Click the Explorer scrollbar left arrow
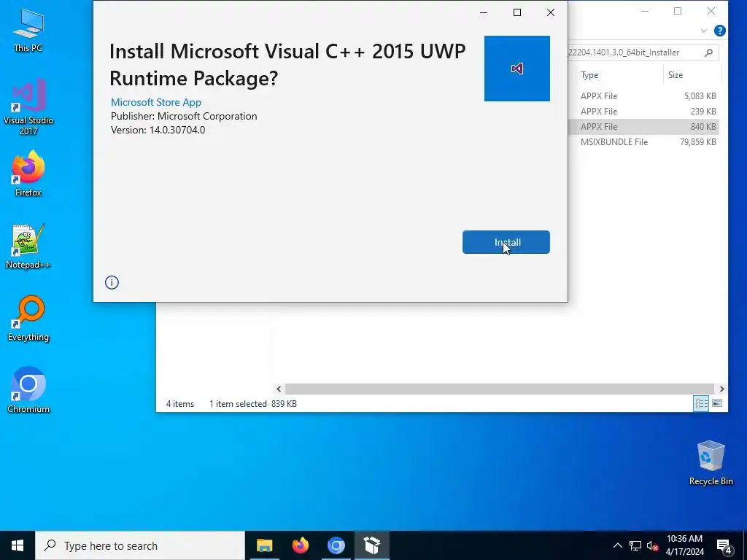 point(279,389)
